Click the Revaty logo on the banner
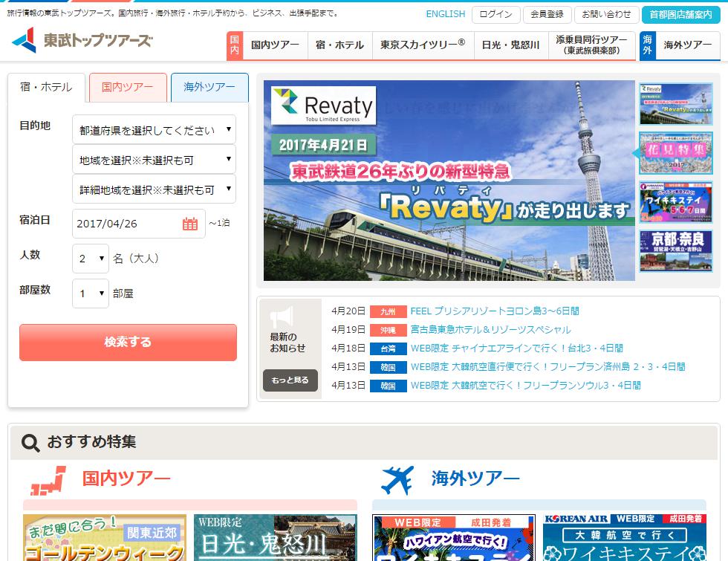Screen dimensions: 728x561 [324, 106]
